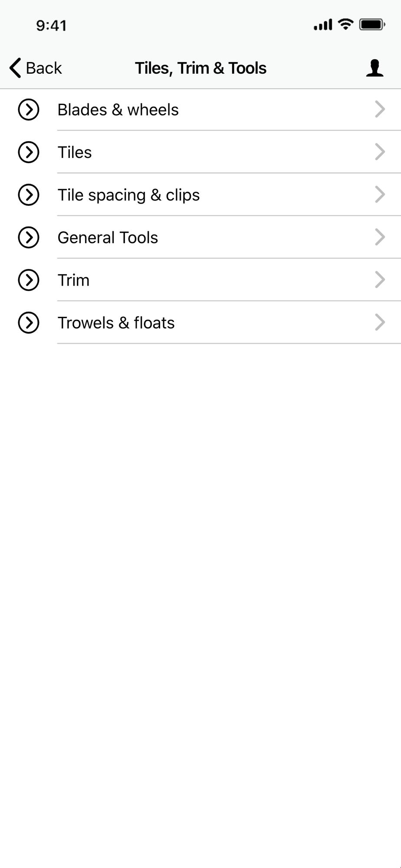Expand Trowels & floats via right chevron
Viewport: 401px width, 868px height.
click(x=380, y=322)
